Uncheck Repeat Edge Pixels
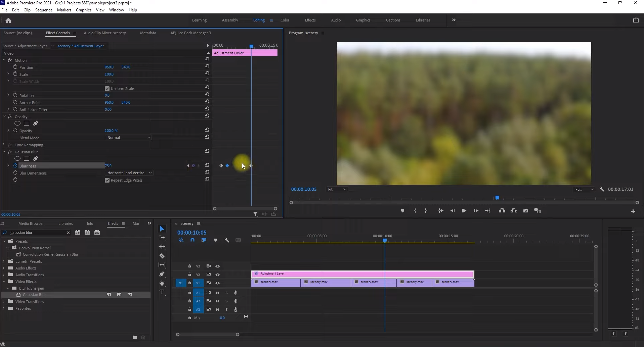This screenshot has height=347, width=644. click(x=107, y=180)
